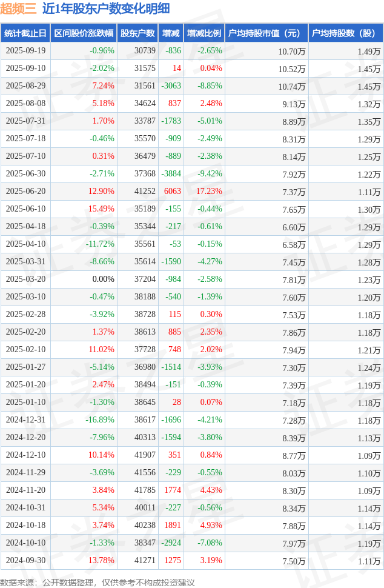Image resolution: width=384 pixels, height=588 pixels.
Task: Click the 2024-09-30 date cell
Action: click(x=25, y=561)
